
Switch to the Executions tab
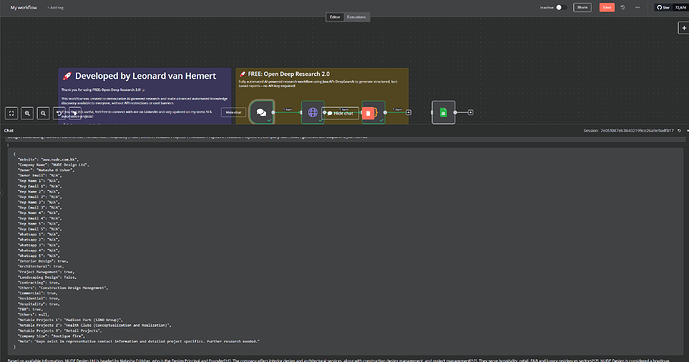[x=356, y=17]
